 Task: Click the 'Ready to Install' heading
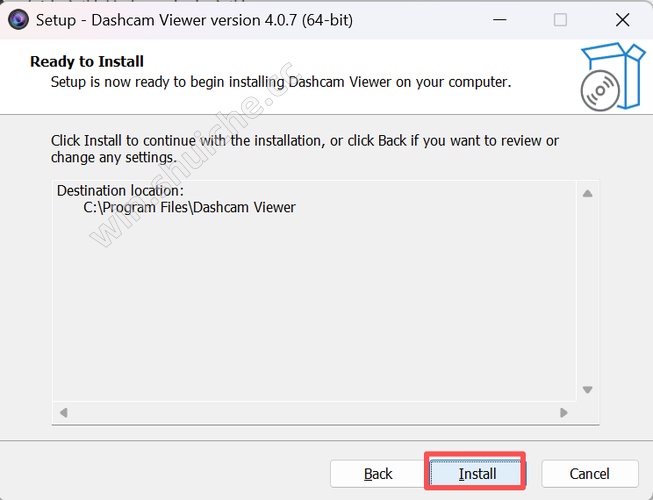[x=87, y=62]
